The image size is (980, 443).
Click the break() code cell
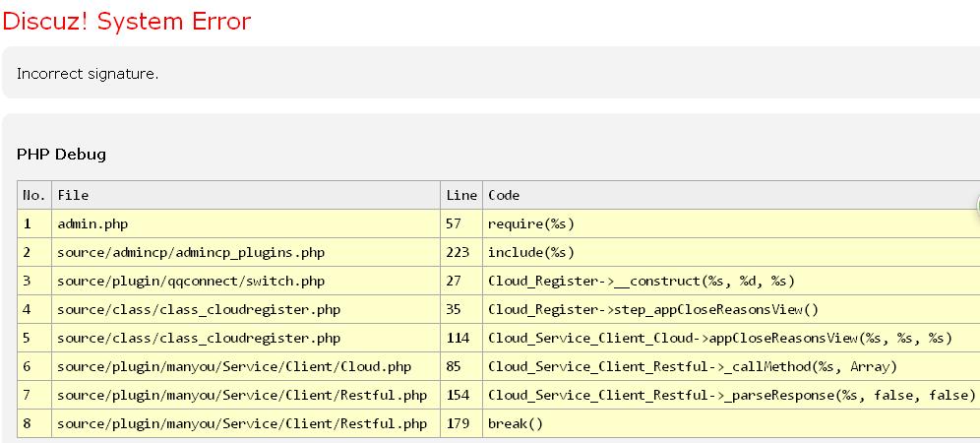coord(515,423)
